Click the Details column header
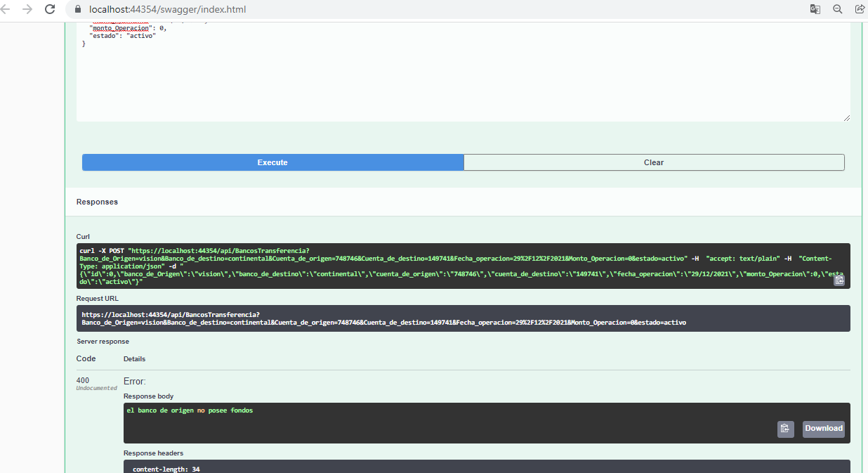This screenshot has width=868, height=473. tap(134, 359)
